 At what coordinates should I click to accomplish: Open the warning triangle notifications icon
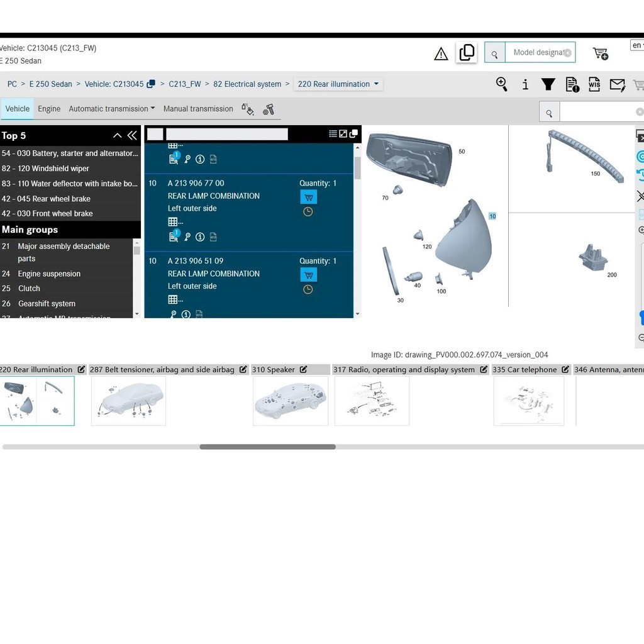tap(441, 53)
